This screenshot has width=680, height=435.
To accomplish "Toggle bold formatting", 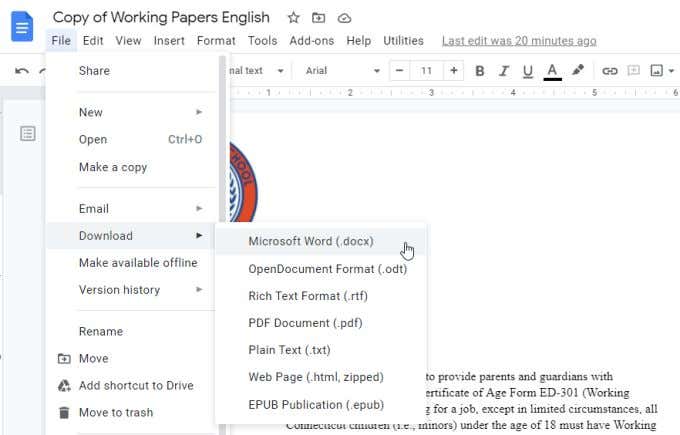I will [479, 71].
